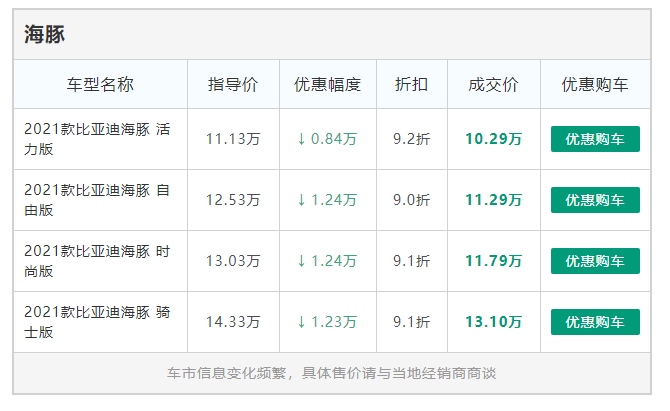Select the 9.0折 discount rate
The height and width of the screenshot is (411, 670).
coord(411,200)
